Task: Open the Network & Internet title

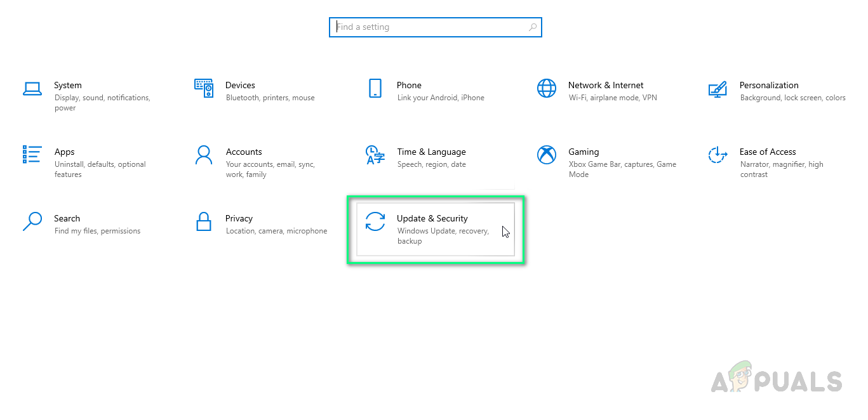Action: (x=606, y=85)
